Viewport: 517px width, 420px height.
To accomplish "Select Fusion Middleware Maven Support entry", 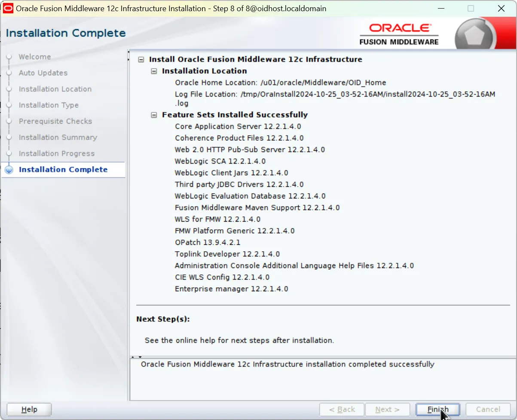I will click(257, 208).
